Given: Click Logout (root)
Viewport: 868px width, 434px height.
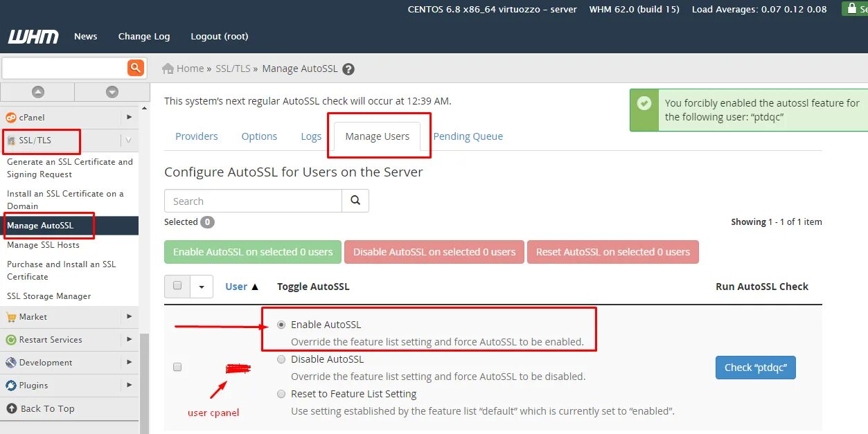Looking at the screenshot, I should [220, 36].
